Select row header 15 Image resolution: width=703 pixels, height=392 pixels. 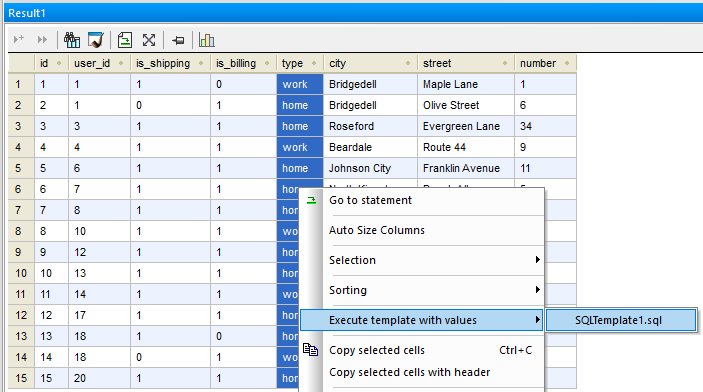(21, 378)
